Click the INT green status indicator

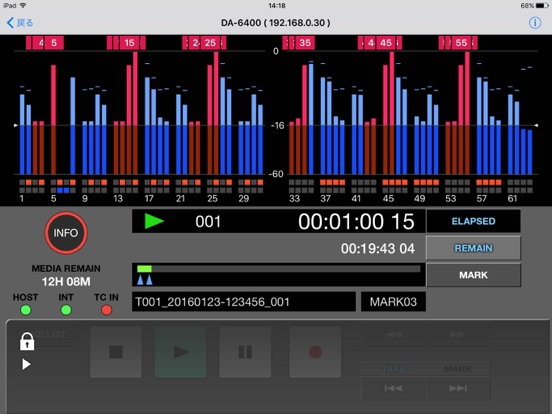coord(66,310)
